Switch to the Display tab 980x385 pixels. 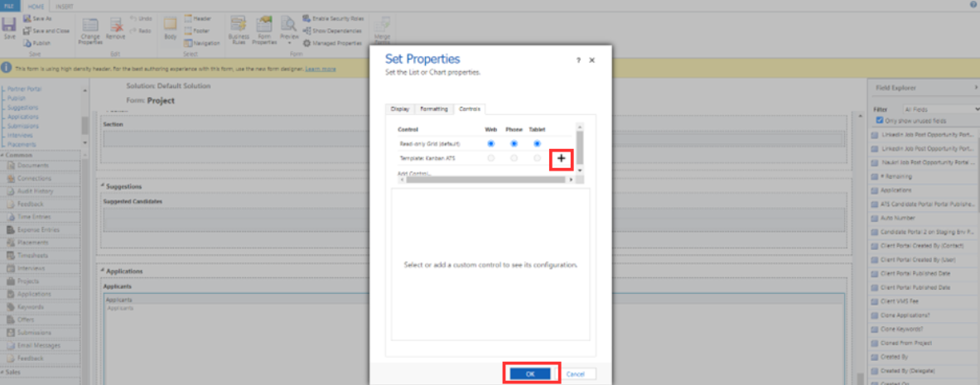[400, 108]
